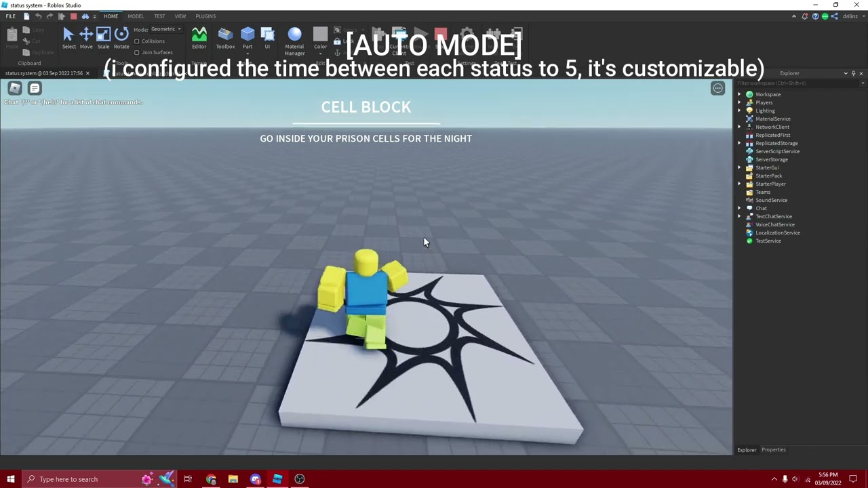
Task: Select TestService in Explorer
Action: [x=768, y=241]
